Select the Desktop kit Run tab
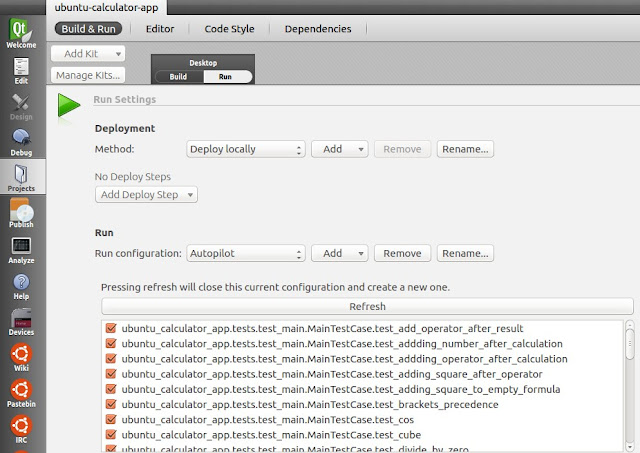Image resolution: width=640 pixels, height=453 pixels. click(x=227, y=77)
